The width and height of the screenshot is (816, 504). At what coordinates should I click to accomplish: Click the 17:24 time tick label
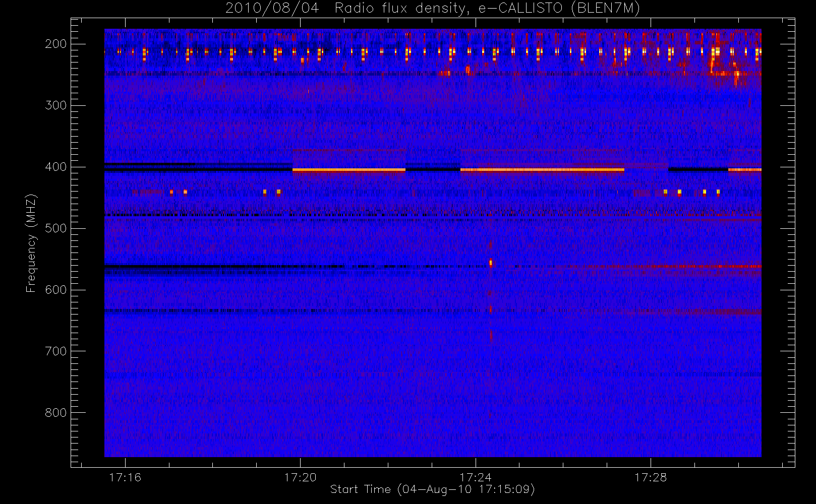pos(475,477)
